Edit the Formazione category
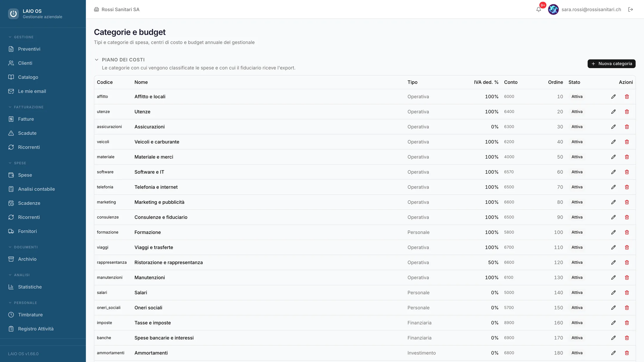This screenshot has width=644, height=362. (x=614, y=232)
